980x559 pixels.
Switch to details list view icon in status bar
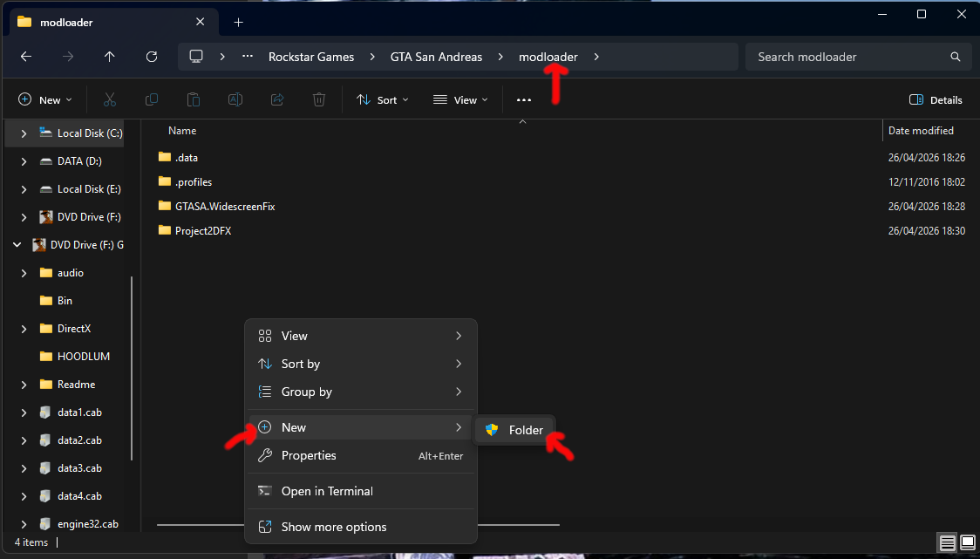click(x=948, y=542)
